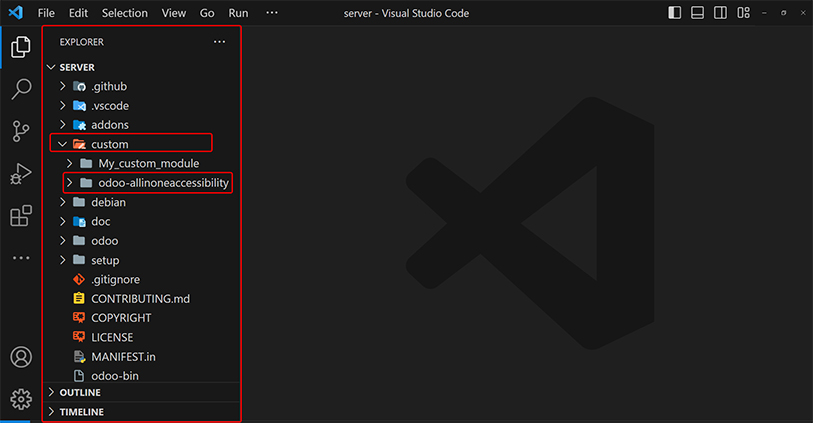The image size is (813, 423).
Task: Show more menus ellipsis in menu bar
Action: pyautogui.click(x=272, y=12)
